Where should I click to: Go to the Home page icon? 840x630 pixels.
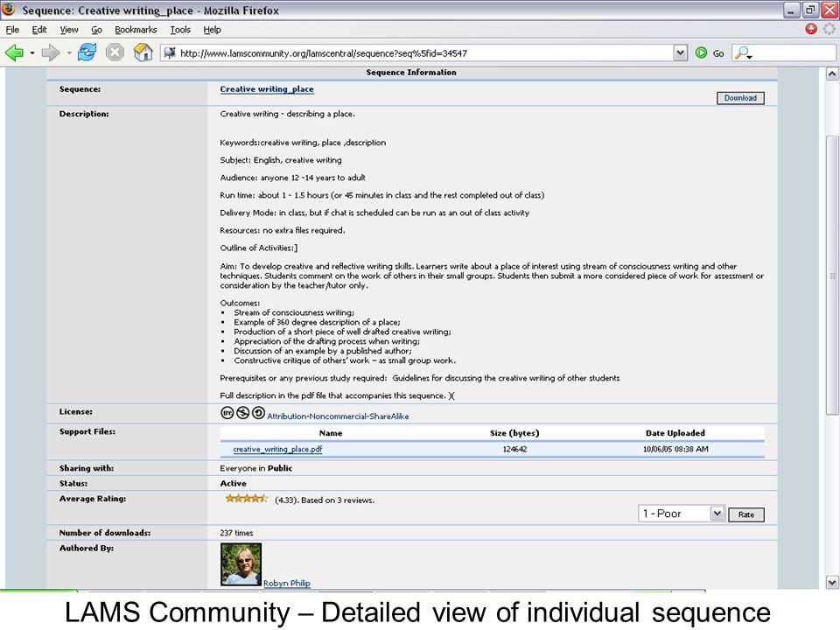point(143,52)
